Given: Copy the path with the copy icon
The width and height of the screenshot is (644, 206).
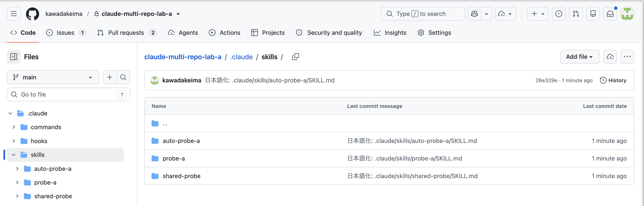Looking at the screenshot, I should point(295,57).
